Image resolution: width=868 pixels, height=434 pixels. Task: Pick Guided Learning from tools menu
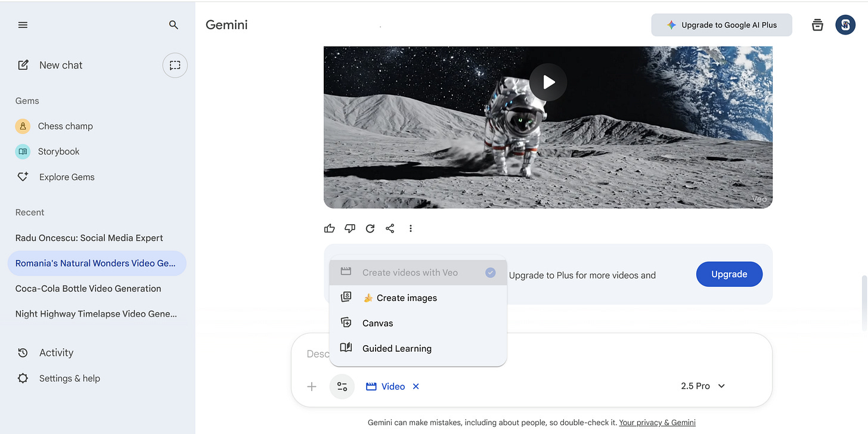click(418, 349)
